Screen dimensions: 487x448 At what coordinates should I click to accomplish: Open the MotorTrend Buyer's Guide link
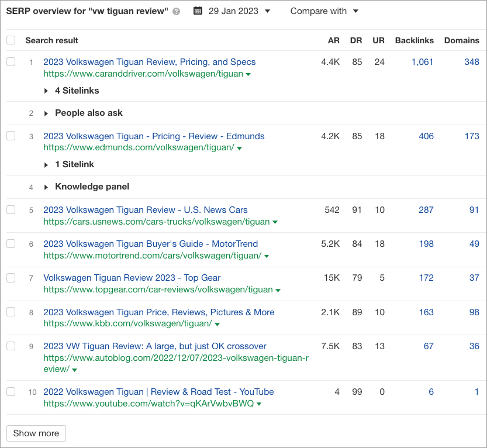151,244
